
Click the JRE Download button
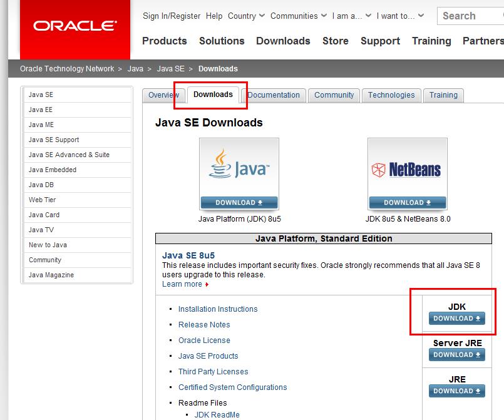point(457,391)
